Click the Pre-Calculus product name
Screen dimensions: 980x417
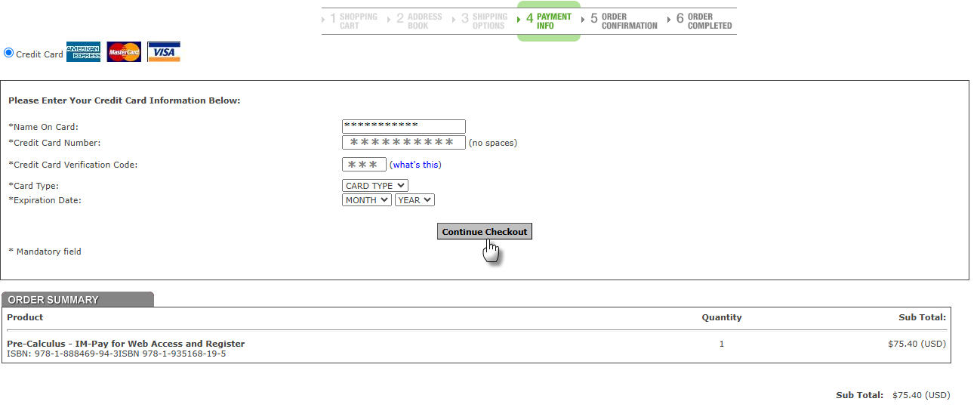[125, 344]
